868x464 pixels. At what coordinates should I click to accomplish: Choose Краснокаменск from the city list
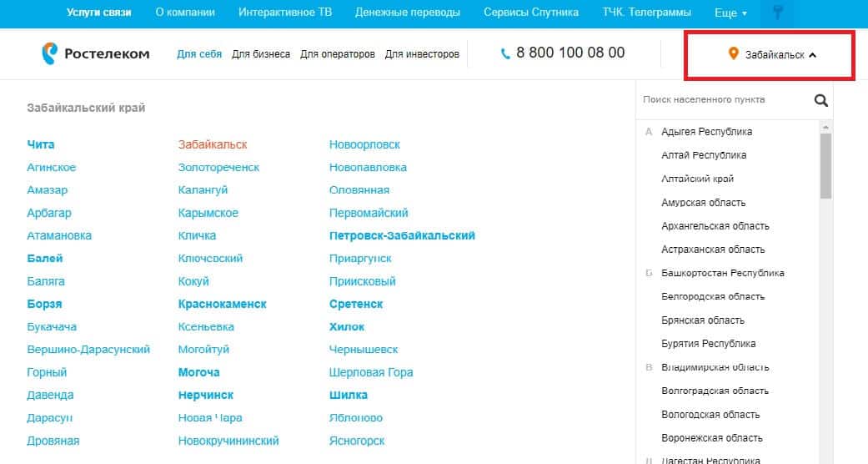point(222,304)
